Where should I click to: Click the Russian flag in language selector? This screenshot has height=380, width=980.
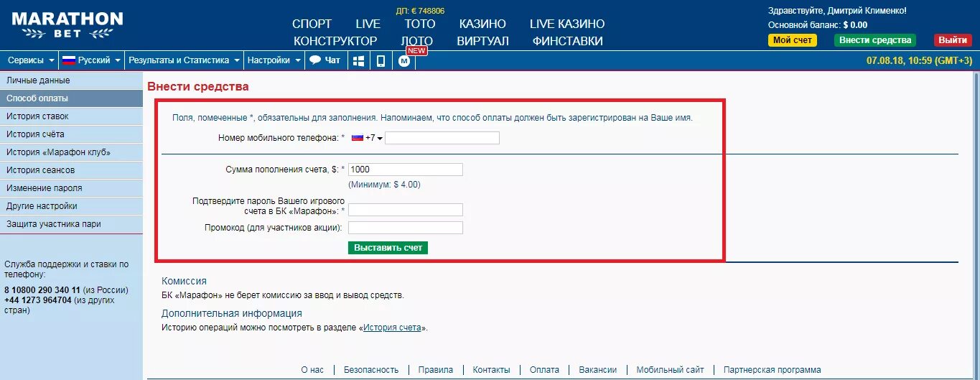69,60
